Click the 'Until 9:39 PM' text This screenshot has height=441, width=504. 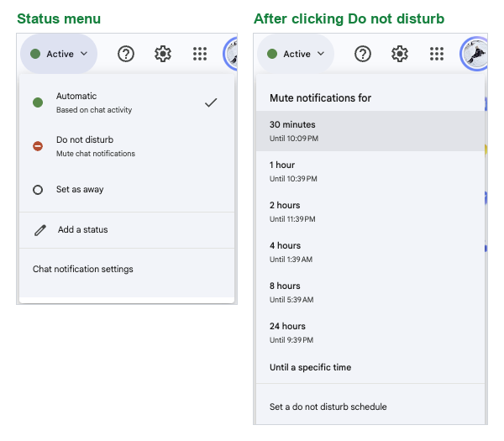click(291, 340)
